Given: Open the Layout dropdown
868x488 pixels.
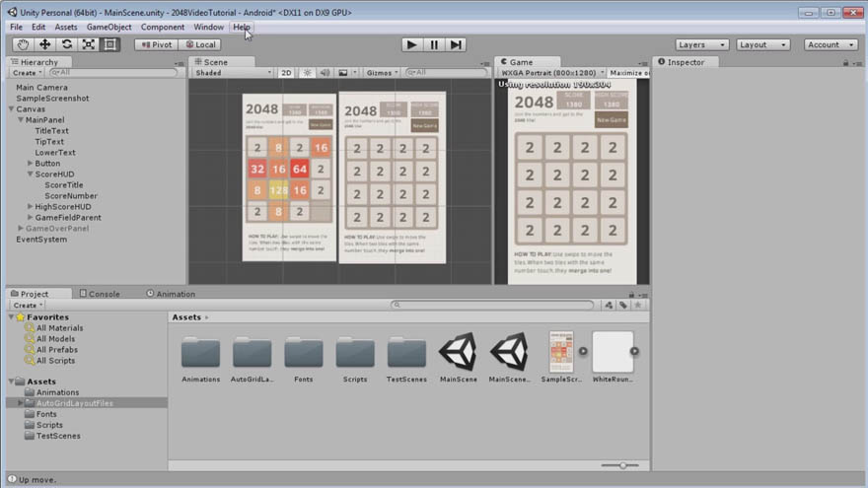Looking at the screenshot, I should [762, 44].
